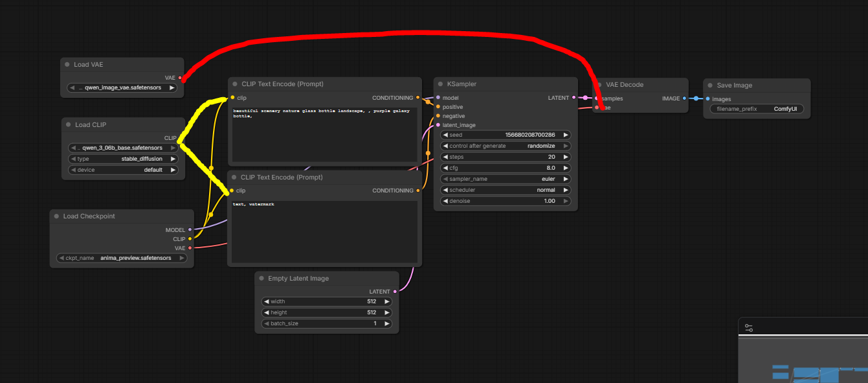Toggle collapse on the VAE Decode node
This screenshot has height=383, width=868.
click(x=599, y=84)
